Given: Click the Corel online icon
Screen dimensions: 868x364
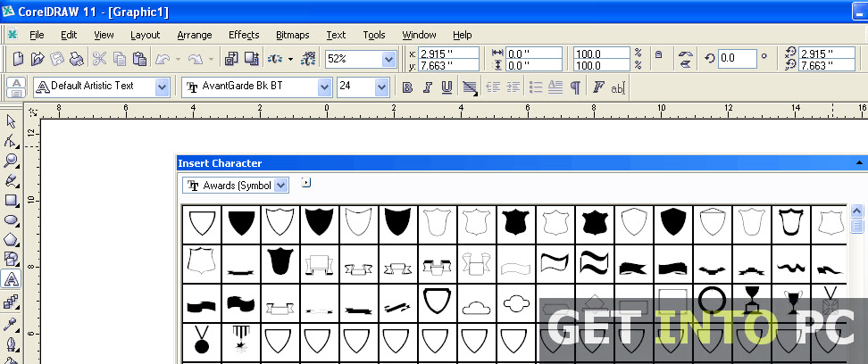Looking at the screenshot, I should (x=309, y=59).
